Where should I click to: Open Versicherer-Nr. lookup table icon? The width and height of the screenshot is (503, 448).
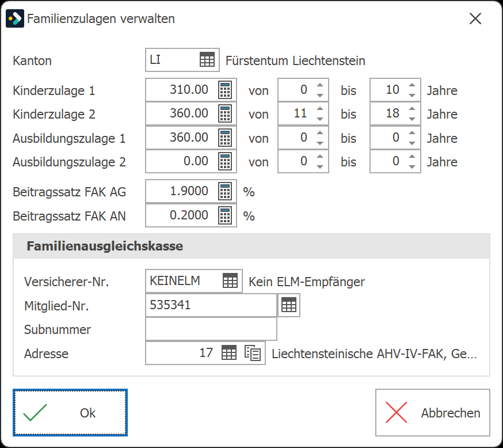tap(230, 281)
